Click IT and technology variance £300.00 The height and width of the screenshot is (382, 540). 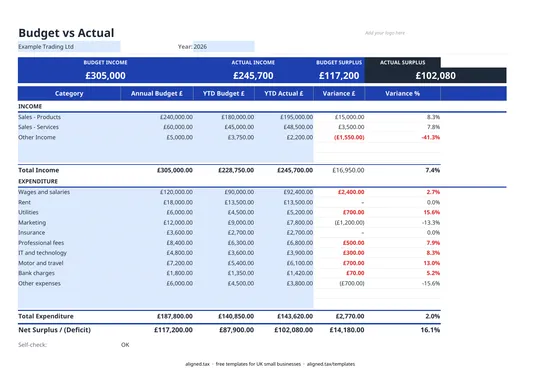pos(353,253)
